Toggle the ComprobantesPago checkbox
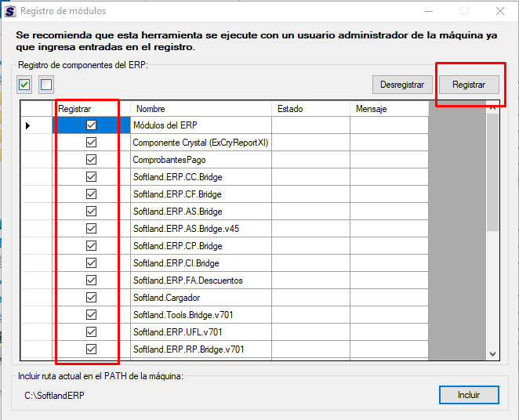Screen dimensions: 519x420 point(92,159)
